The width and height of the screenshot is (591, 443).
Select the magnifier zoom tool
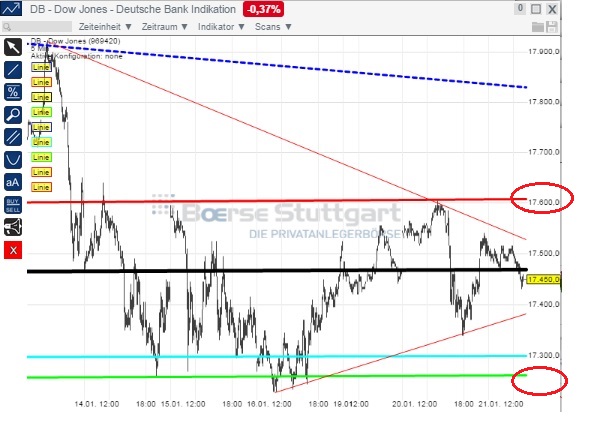click(x=13, y=115)
